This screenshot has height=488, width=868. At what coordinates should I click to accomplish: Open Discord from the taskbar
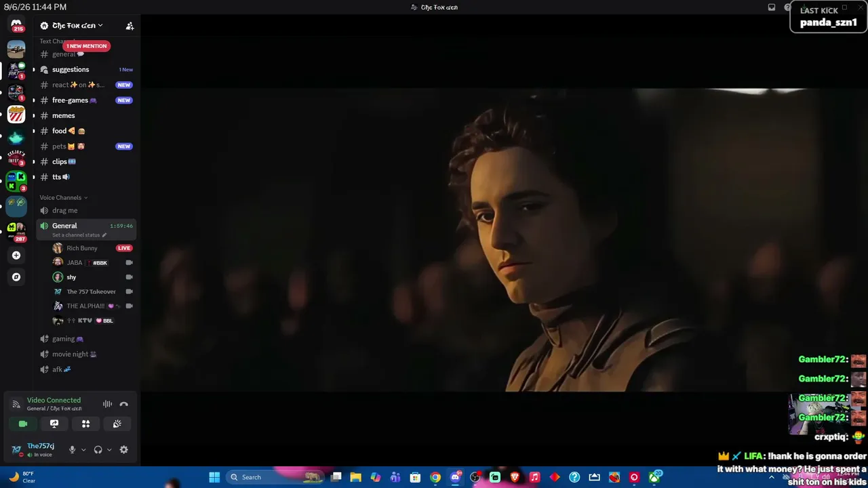pyautogui.click(x=455, y=477)
